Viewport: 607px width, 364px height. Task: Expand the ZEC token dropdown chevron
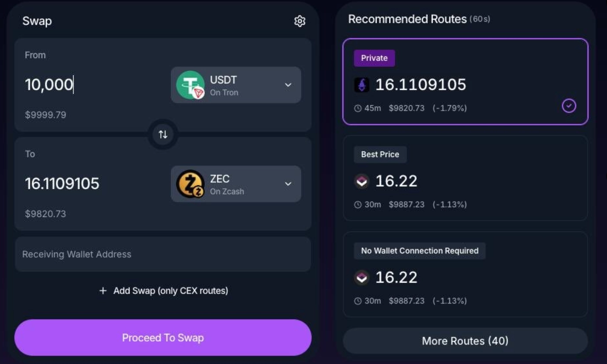[288, 184]
